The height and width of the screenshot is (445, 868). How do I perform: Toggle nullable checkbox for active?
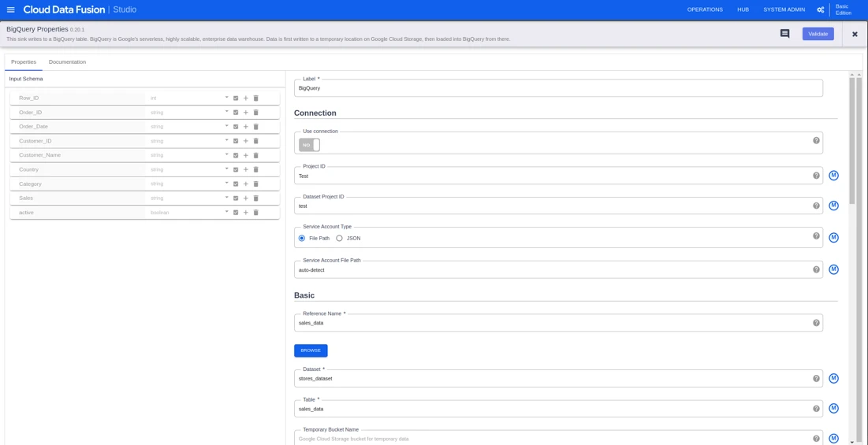coord(236,213)
